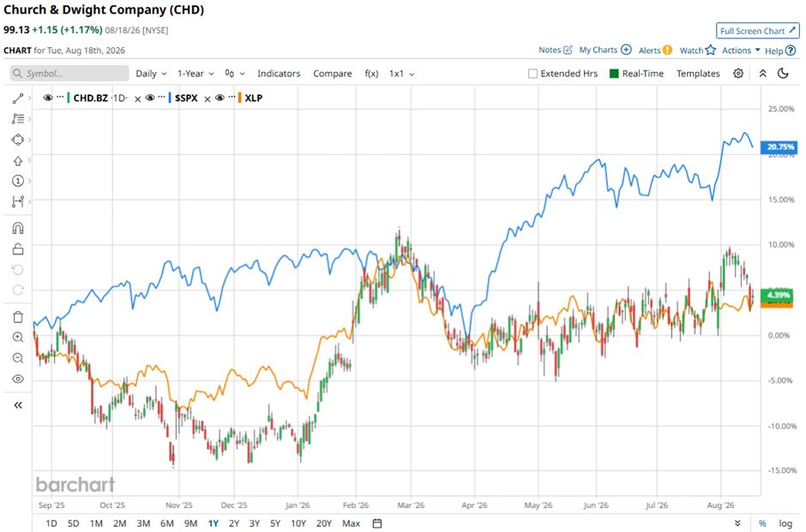This screenshot has width=806, height=532.
Task: Hide the $SPX series eye icon
Action: point(150,98)
